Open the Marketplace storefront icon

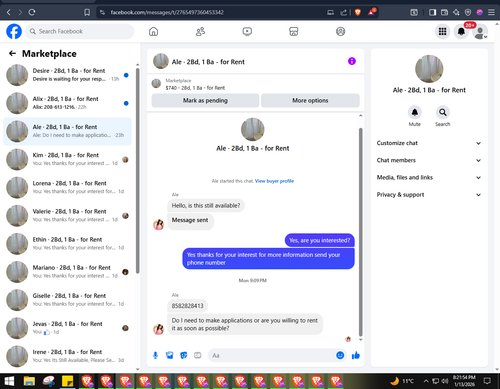[x=294, y=31]
